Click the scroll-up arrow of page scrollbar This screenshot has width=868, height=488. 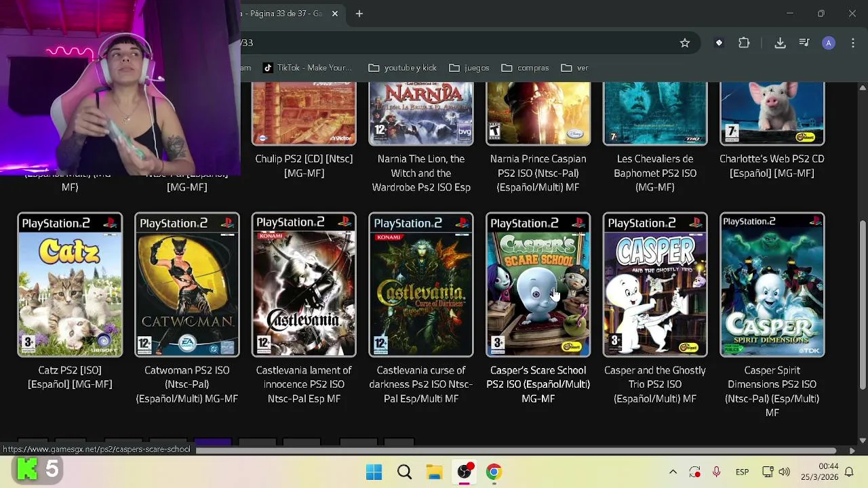863,87
